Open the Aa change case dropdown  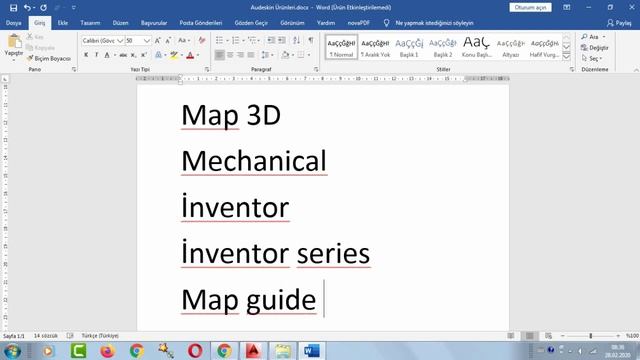184,40
